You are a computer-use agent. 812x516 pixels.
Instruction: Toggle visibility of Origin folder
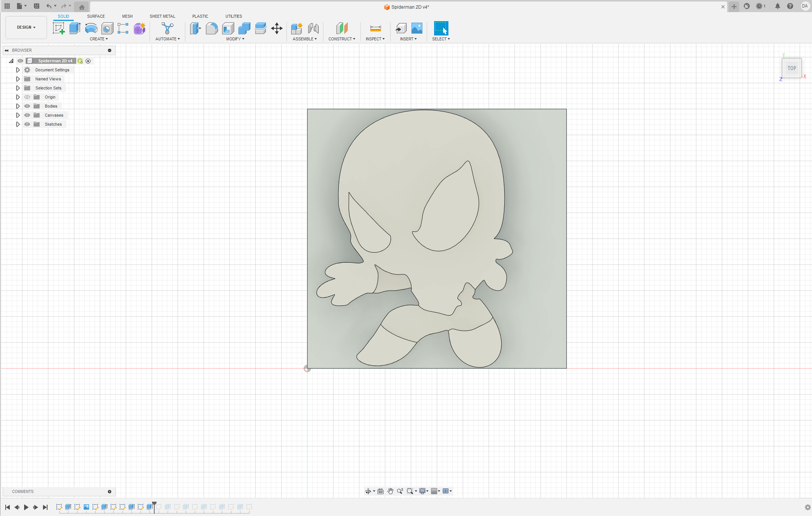[27, 97]
